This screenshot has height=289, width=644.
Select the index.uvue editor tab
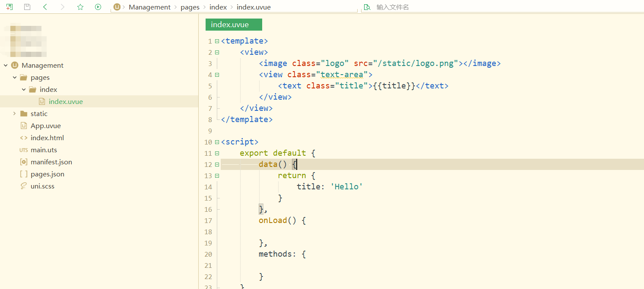[234, 25]
